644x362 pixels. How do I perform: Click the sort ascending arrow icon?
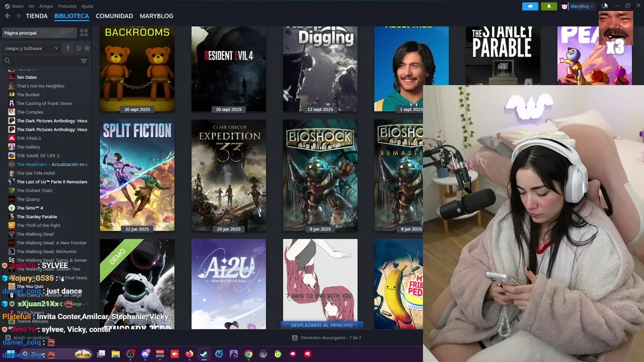[67, 48]
